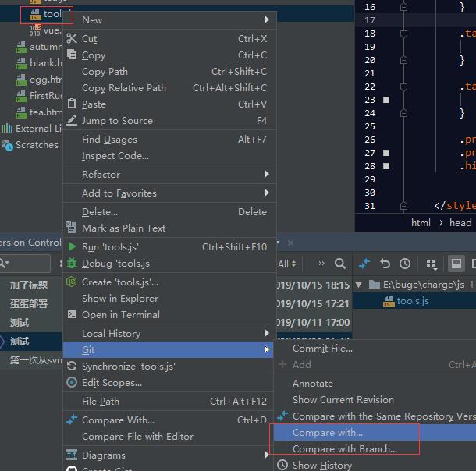Choose Delete... from context menu
The width and height of the screenshot is (476, 471).
click(169, 211)
